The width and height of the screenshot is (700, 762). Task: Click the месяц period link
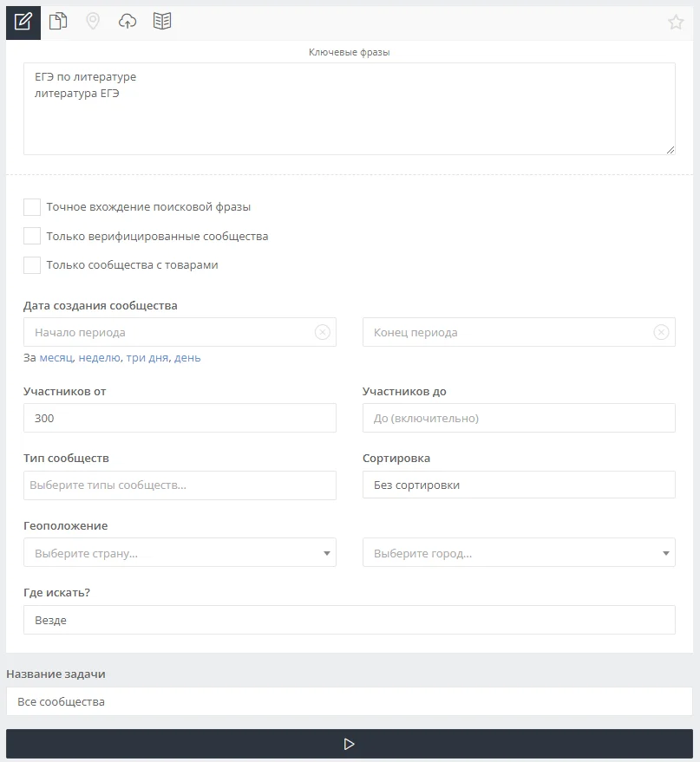click(56, 358)
